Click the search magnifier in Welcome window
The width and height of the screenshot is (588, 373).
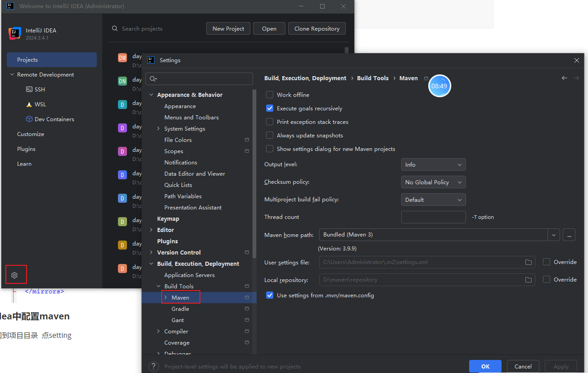[x=115, y=28]
